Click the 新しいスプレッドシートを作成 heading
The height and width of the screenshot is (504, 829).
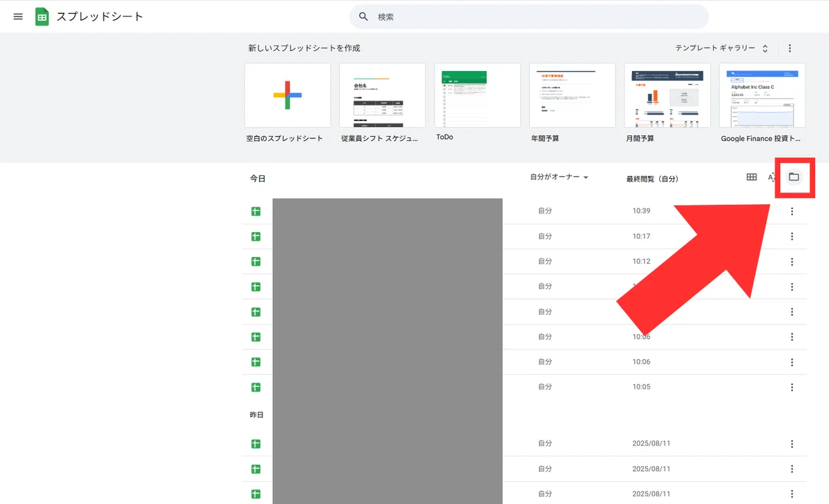(x=304, y=48)
